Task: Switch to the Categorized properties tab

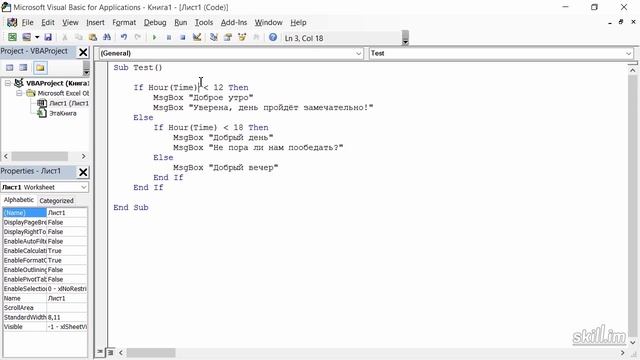Action: [56, 201]
